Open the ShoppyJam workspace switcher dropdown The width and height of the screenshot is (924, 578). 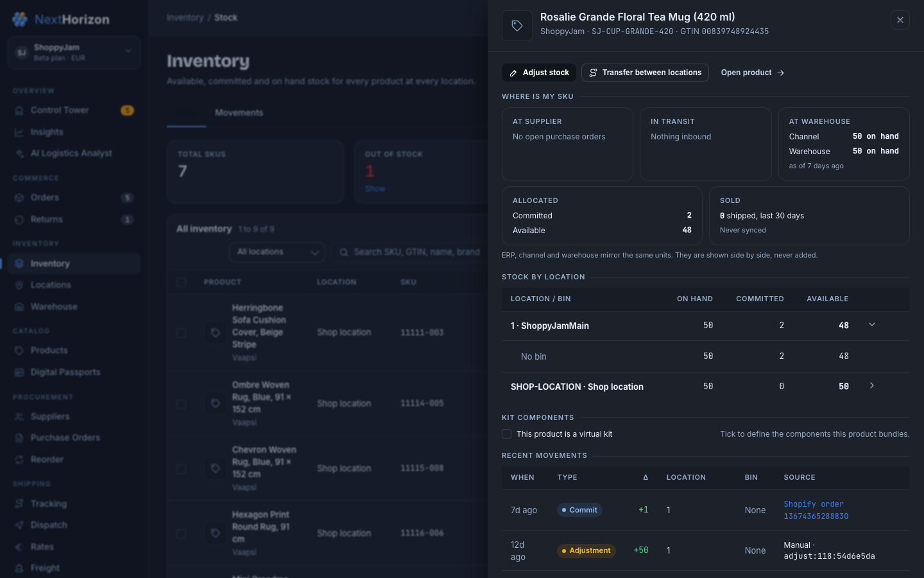74,52
